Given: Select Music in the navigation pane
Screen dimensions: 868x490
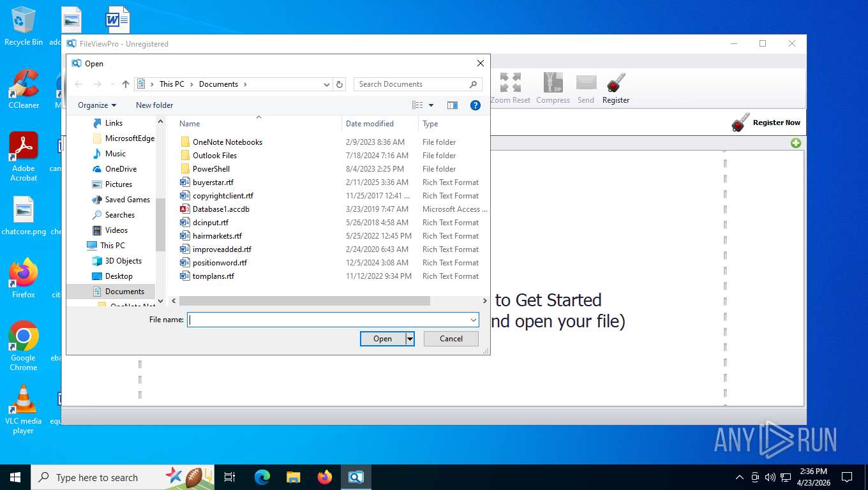Looking at the screenshot, I should coord(116,154).
